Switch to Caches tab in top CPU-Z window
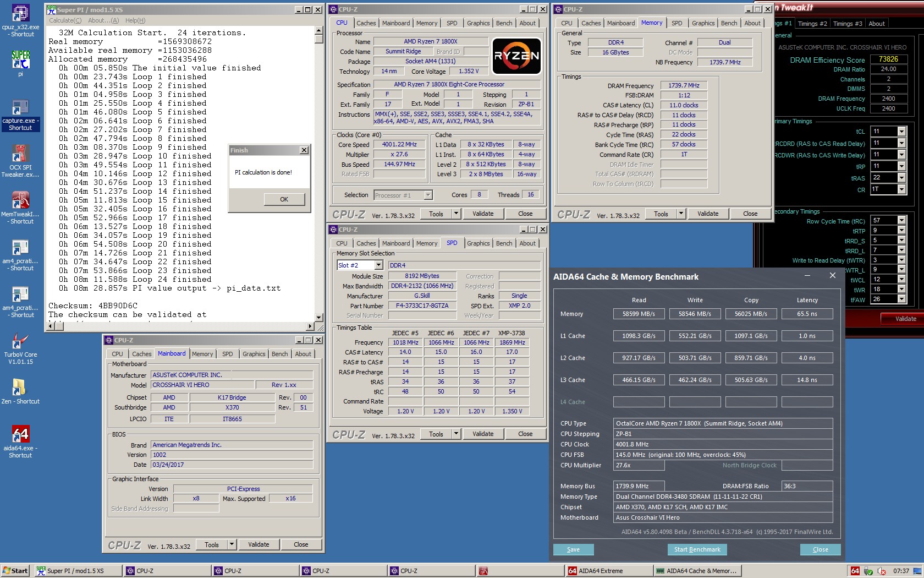This screenshot has height=578, width=924. pos(366,23)
